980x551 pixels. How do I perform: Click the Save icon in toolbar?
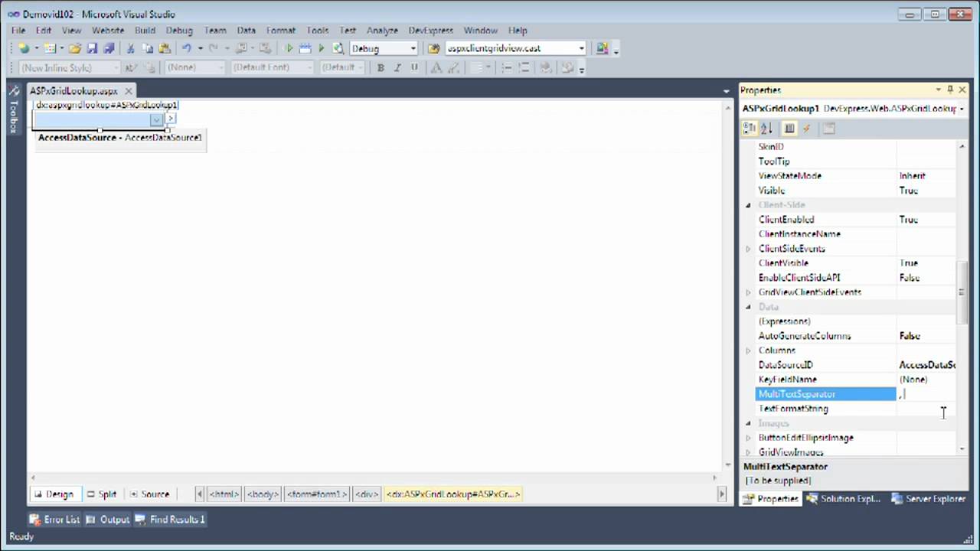coord(92,48)
